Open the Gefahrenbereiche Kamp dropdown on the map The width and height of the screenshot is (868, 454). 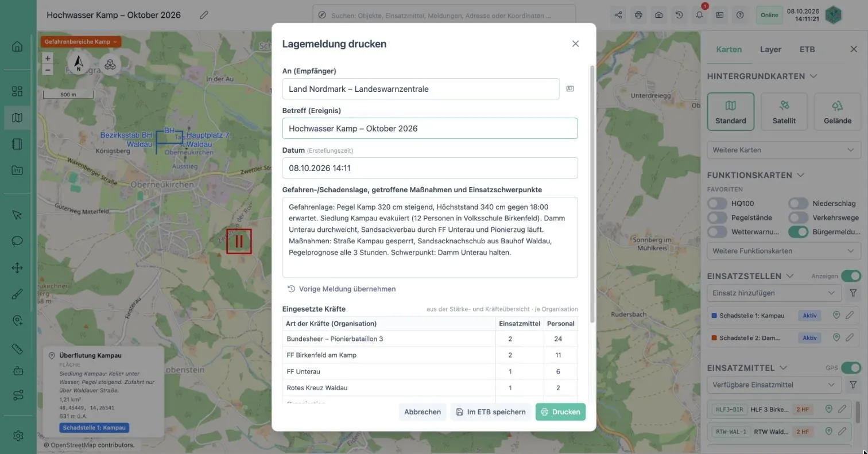click(80, 42)
